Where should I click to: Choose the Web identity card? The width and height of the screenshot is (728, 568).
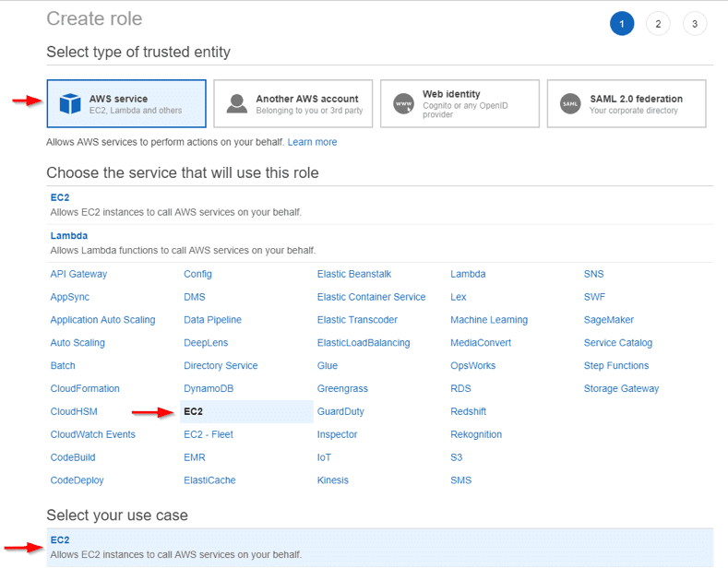(x=459, y=103)
